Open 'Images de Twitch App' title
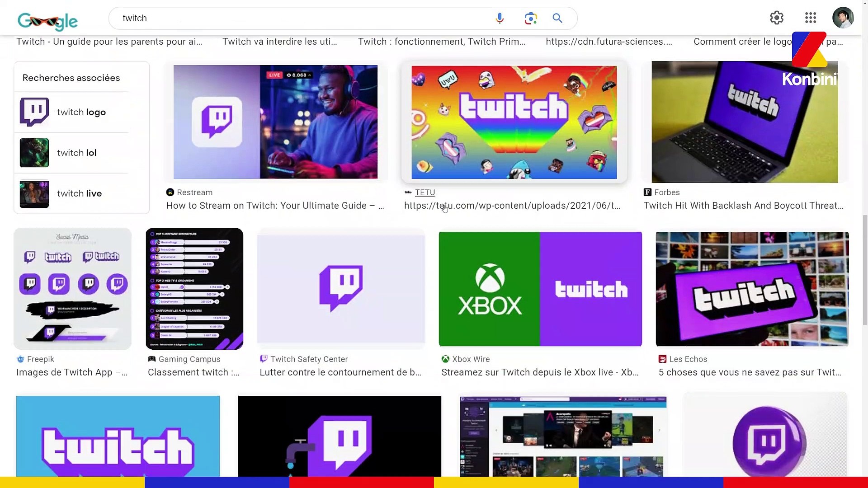The image size is (868, 488). [72, 372]
